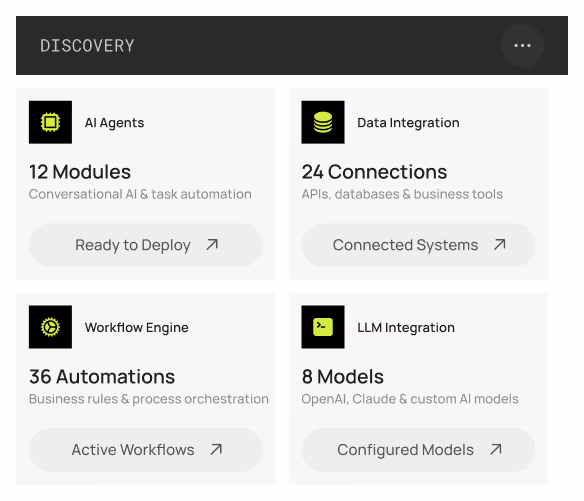This screenshot has width=584, height=501.
Task: Click the arrow icon beside Active Workflows
Action: (216, 450)
